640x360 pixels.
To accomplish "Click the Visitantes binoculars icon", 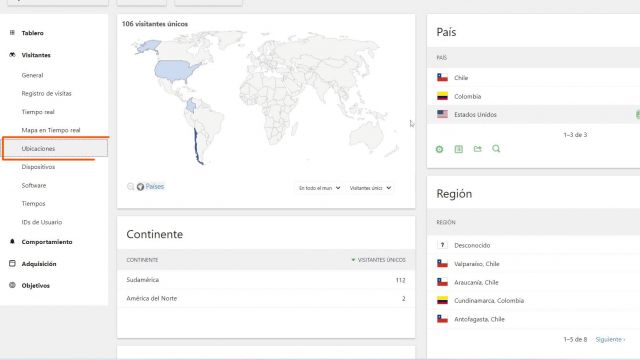I will [x=12, y=55].
